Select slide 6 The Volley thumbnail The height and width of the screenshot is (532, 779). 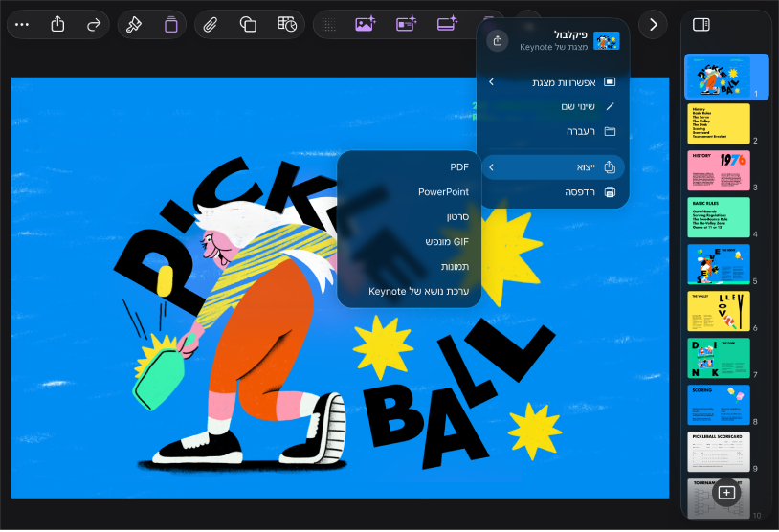719,311
